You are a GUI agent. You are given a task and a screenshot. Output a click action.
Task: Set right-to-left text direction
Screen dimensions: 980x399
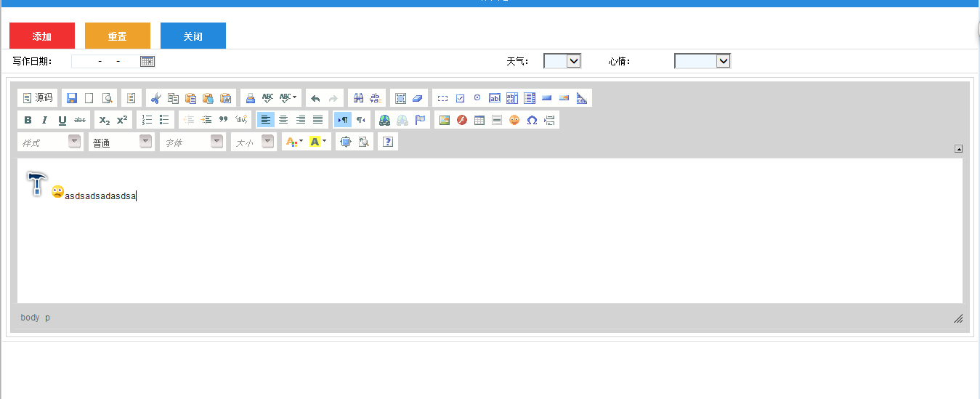coord(360,120)
